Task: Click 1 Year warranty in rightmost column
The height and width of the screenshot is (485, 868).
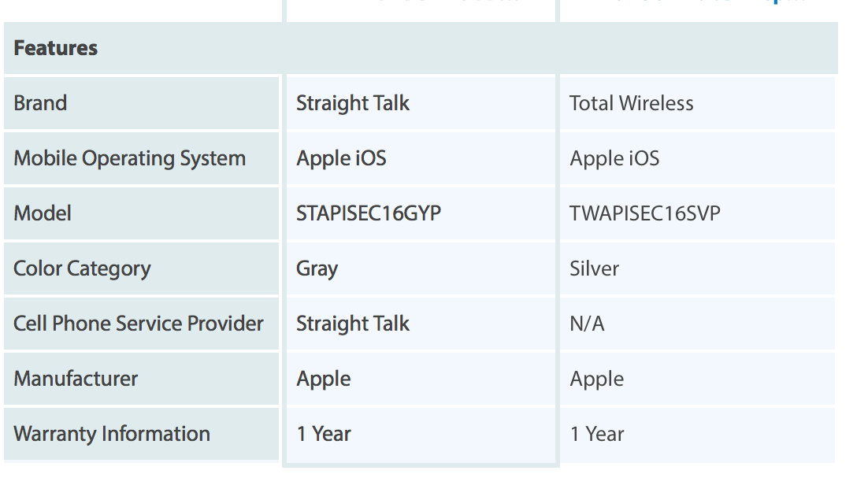Action: [x=596, y=434]
